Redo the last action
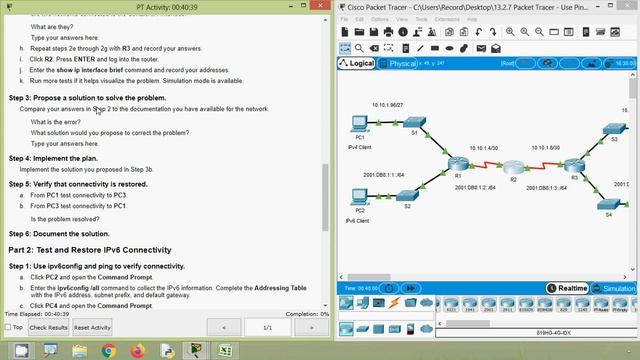 pyautogui.click(x=493, y=32)
